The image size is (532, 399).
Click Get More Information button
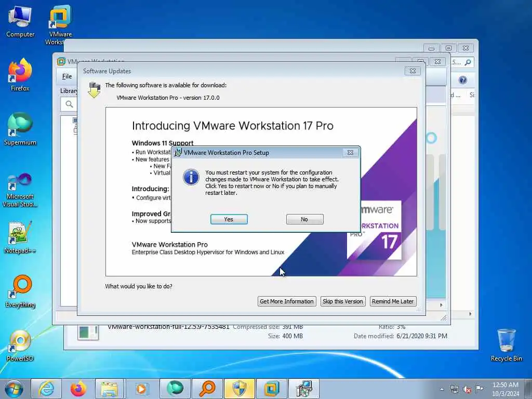pos(287,301)
